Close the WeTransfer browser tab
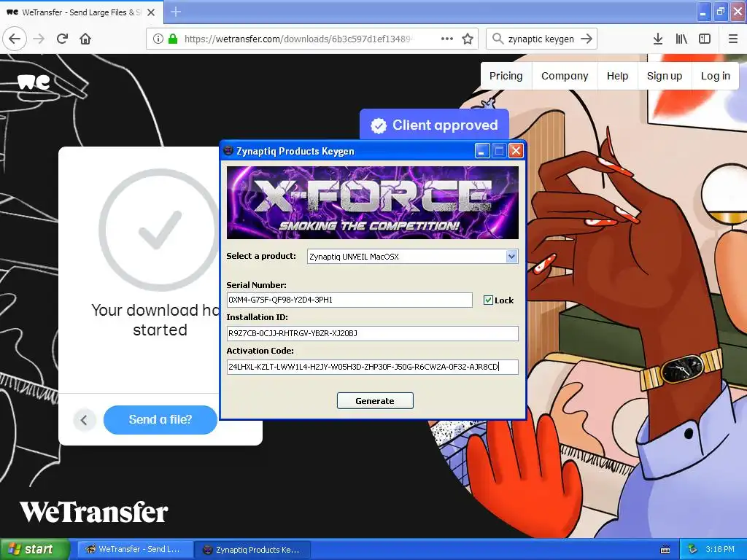Screen dimensions: 747x560 coord(151,12)
